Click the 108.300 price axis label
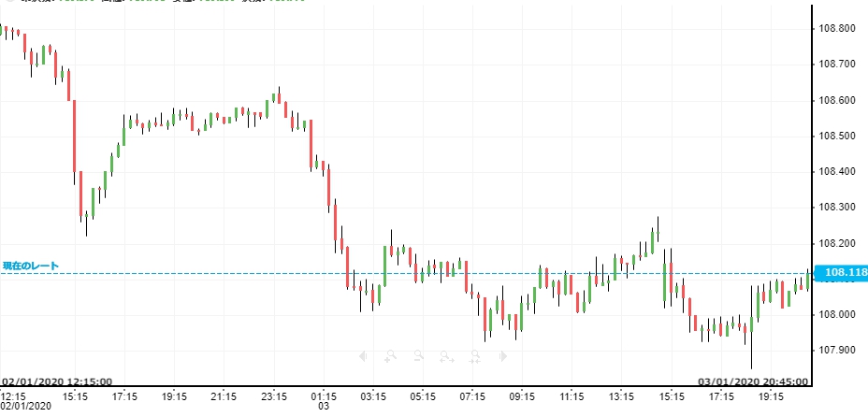The image size is (868, 417). click(836, 208)
